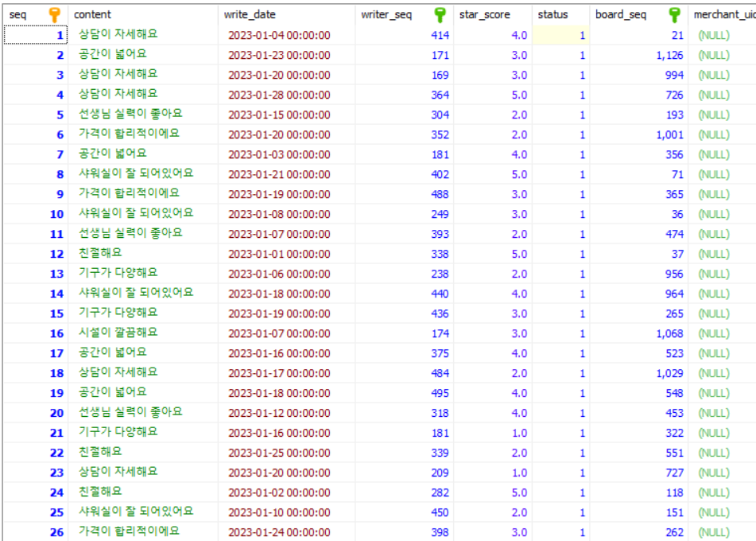The height and width of the screenshot is (541, 756).
Task: Select content cell in row 2
Action: [x=143, y=55]
